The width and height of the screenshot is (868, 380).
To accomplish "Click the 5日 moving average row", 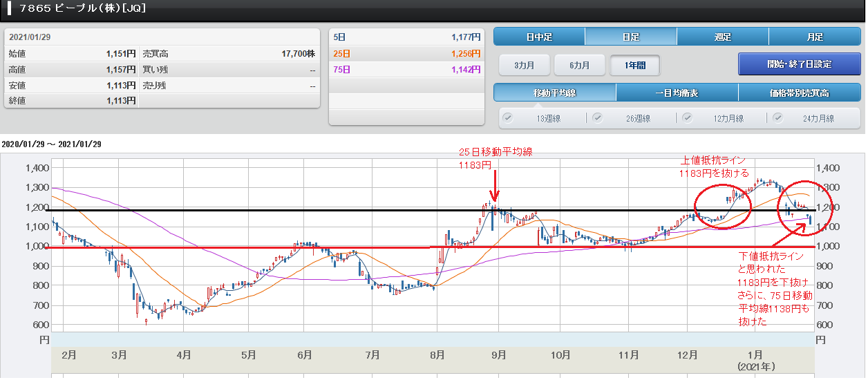I will coord(407,37).
